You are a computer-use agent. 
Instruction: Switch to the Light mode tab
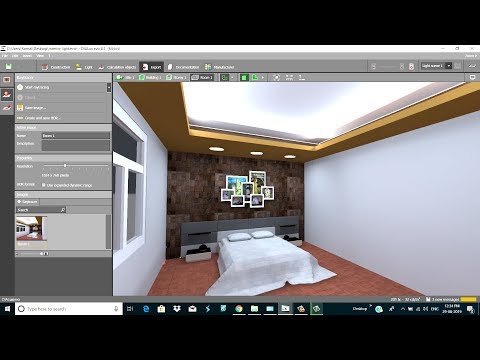click(x=84, y=67)
